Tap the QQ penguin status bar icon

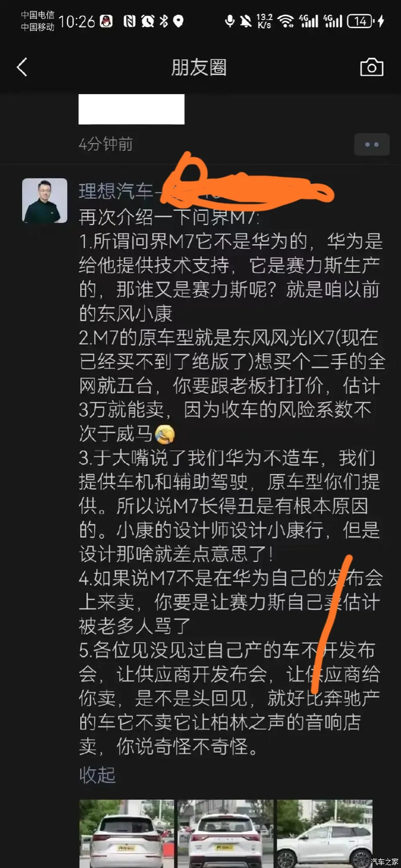[106, 21]
